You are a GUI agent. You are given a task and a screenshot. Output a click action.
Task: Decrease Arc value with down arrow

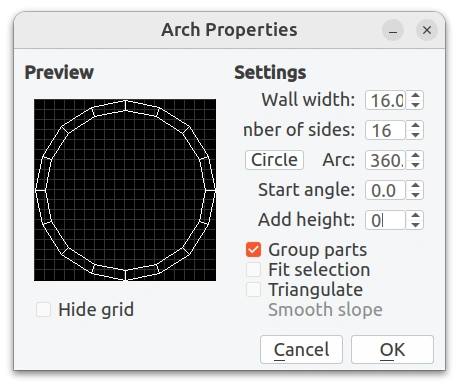[x=415, y=165]
